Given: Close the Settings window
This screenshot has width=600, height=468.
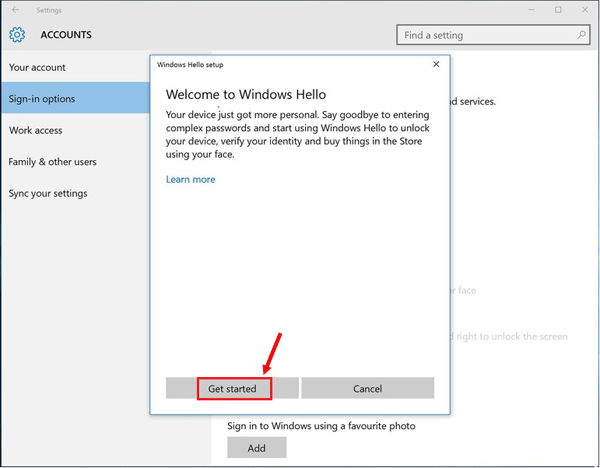Looking at the screenshot, I should pyautogui.click(x=585, y=10).
